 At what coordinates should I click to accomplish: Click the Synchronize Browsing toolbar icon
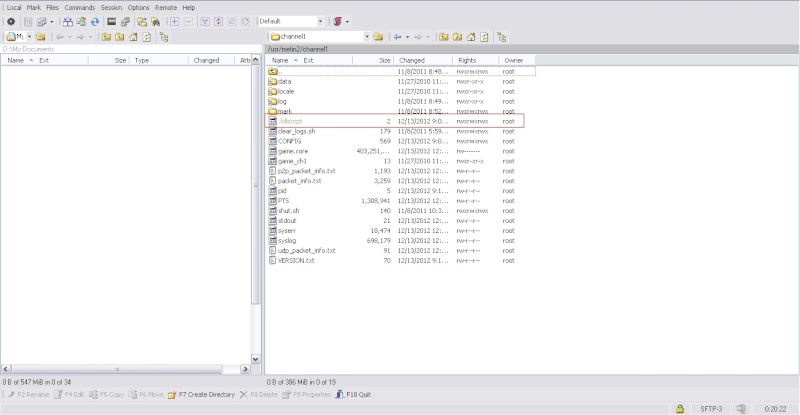(x=142, y=21)
